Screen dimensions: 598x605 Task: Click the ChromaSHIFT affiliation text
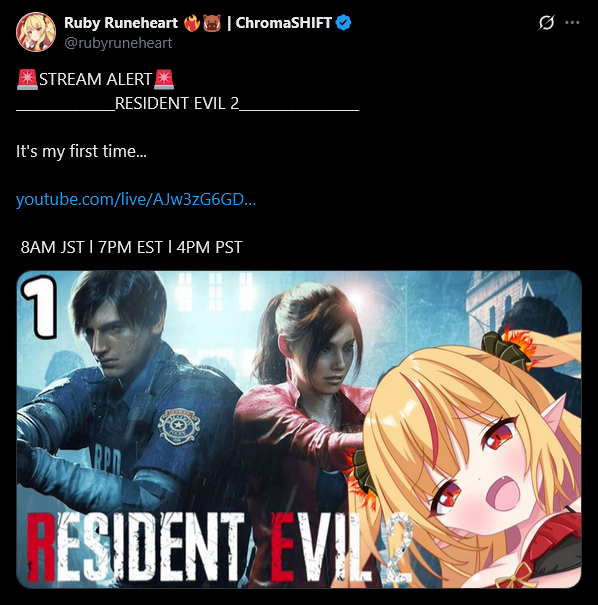click(x=284, y=23)
